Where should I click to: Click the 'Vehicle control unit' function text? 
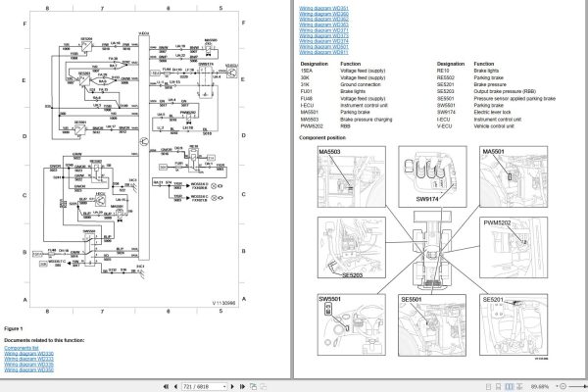[494, 126]
